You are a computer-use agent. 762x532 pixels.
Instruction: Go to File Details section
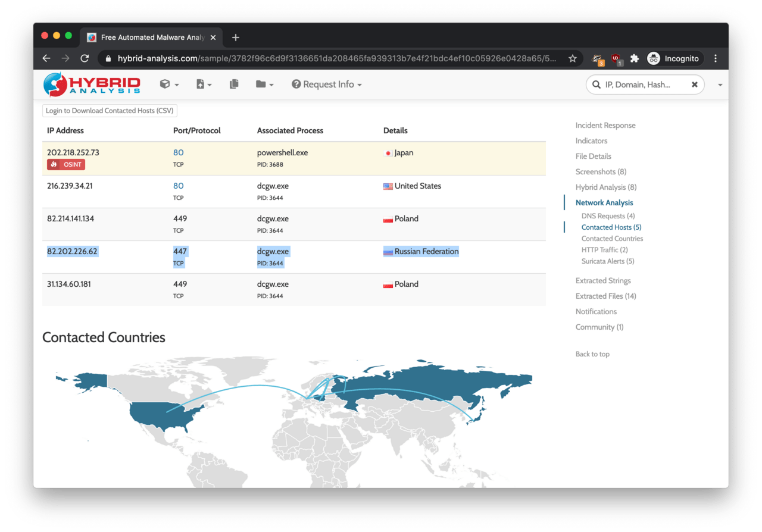(594, 157)
